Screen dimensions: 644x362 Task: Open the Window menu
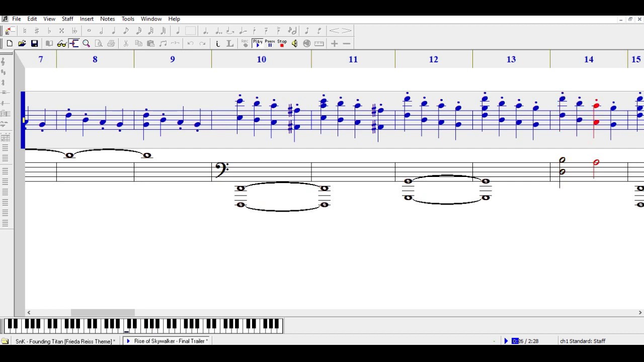(151, 19)
